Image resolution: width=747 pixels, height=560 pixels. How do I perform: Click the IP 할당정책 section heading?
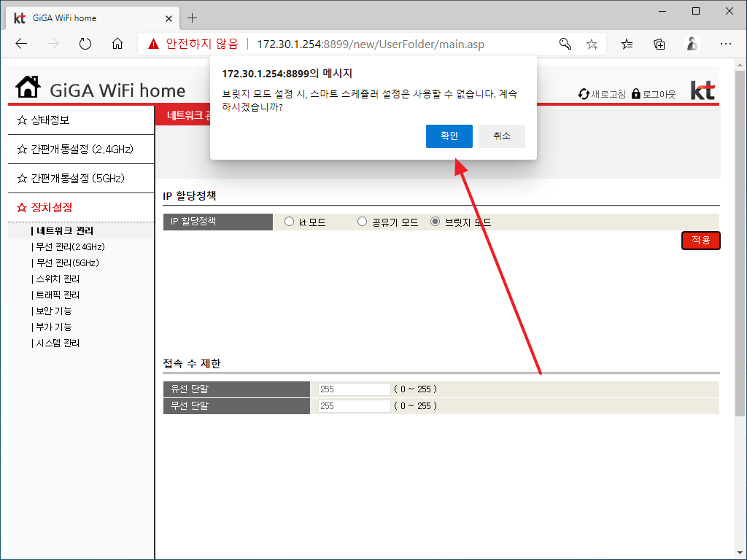(190, 195)
